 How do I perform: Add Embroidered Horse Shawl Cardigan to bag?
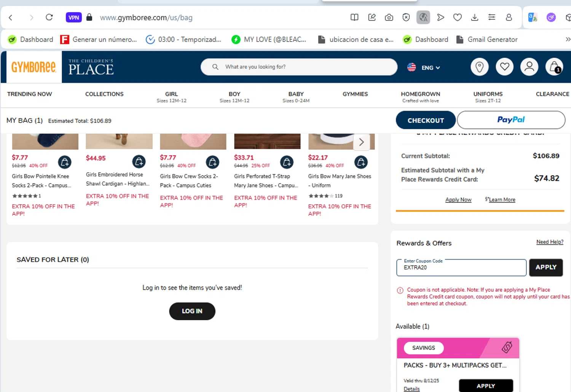point(139,162)
